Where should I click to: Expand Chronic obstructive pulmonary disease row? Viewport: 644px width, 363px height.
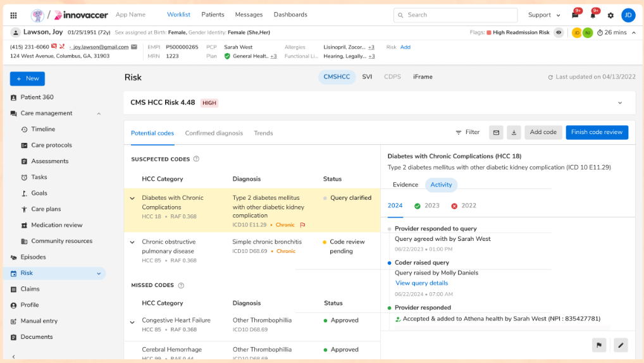[x=132, y=243]
